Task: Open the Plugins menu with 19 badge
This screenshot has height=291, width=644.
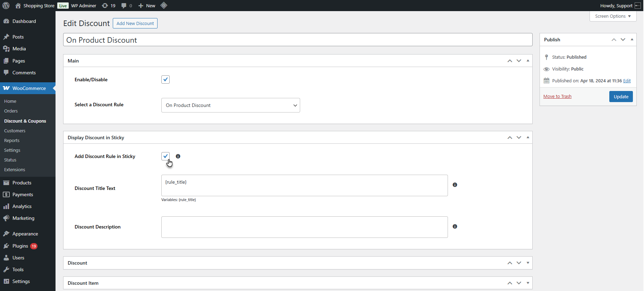Action: pos(28,246)
